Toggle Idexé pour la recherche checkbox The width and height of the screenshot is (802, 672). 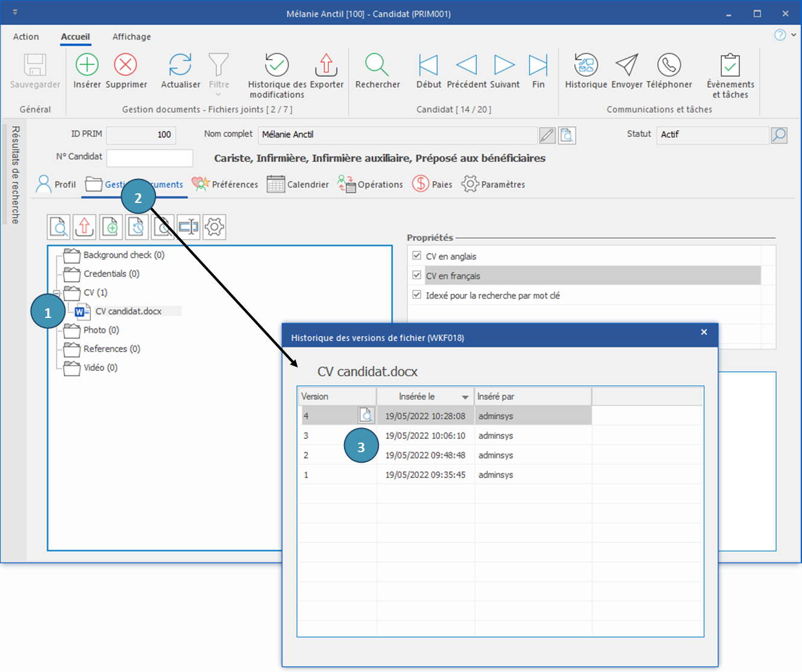[x=416, y=295]
